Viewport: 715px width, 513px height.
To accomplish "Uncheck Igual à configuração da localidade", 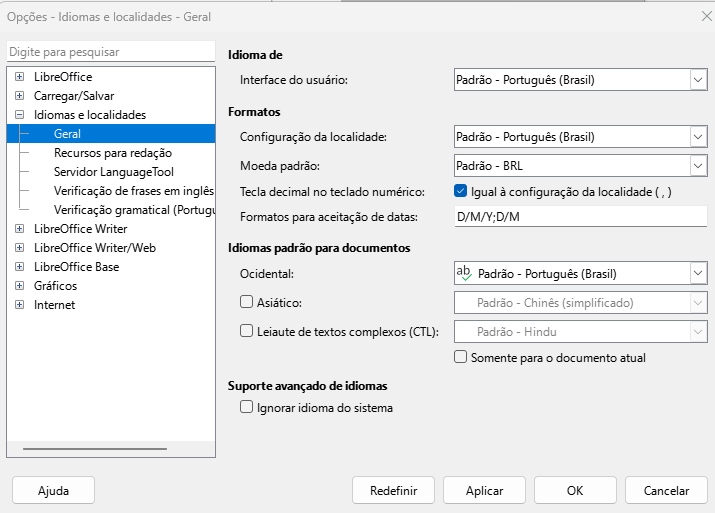I will (x=461, y=191).
